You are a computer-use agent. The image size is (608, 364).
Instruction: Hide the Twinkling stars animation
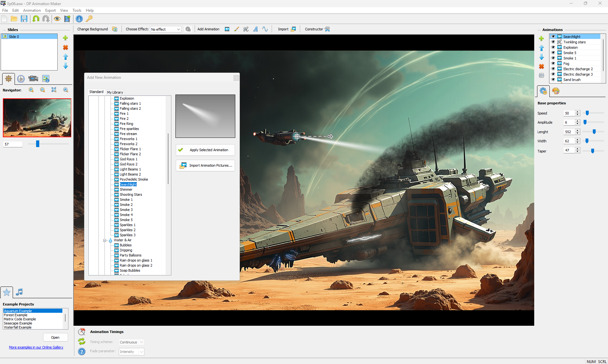pyautogui.click(x=553, y=42)
